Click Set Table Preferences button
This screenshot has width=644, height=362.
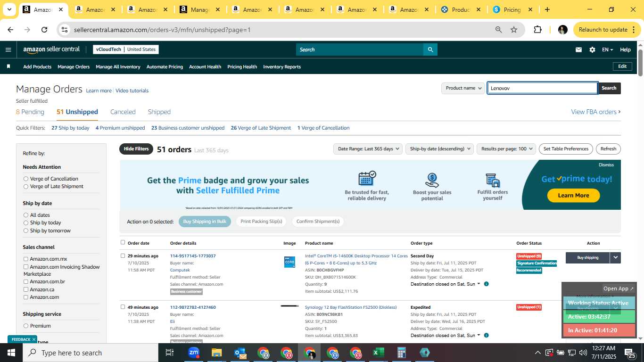point(566,149)
